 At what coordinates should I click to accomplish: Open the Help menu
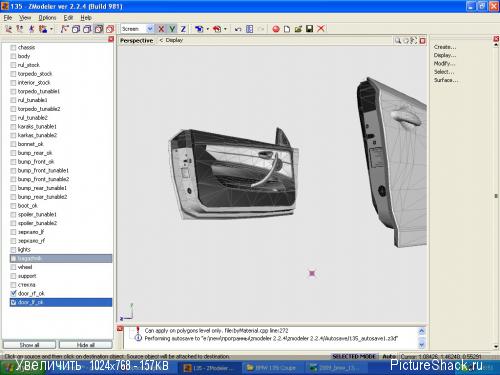point(86,18)
